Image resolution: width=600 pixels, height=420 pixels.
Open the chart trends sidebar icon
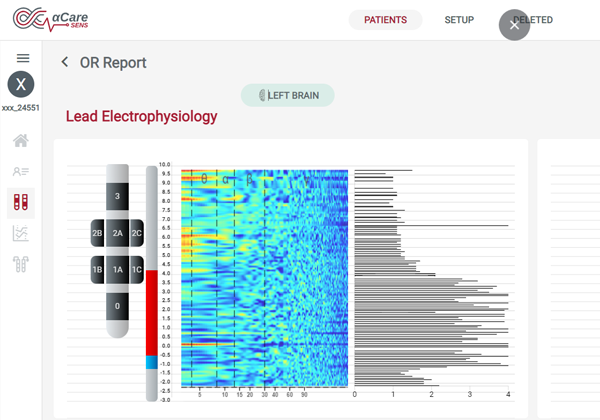point(21,234)
